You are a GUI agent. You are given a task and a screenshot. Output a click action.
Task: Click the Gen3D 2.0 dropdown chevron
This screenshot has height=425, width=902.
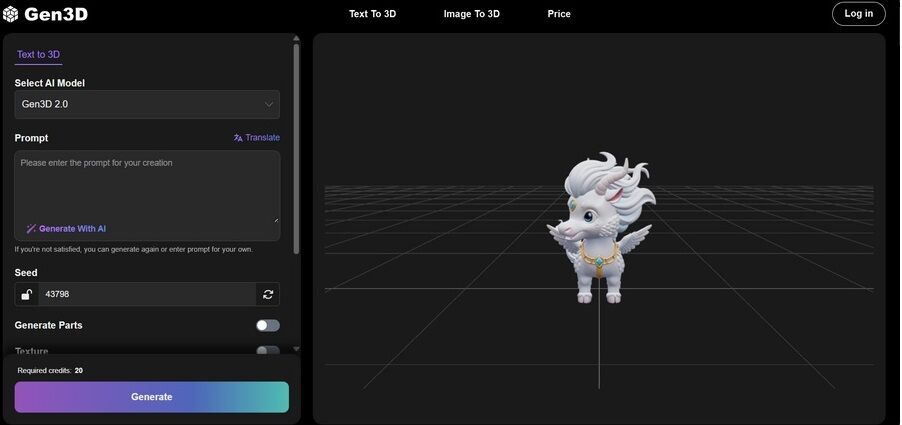[269, 104]
